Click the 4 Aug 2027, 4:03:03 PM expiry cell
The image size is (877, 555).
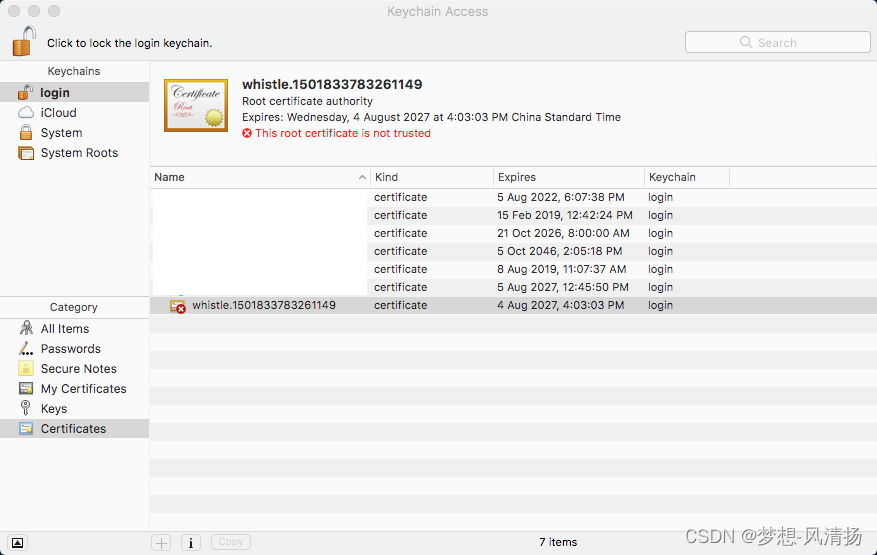[560, 305]
